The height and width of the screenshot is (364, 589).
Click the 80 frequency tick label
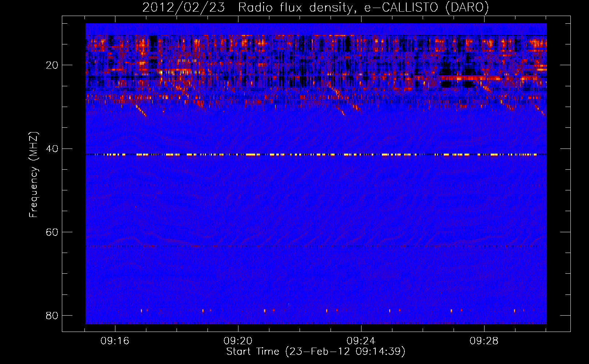[x=52, y=315]
